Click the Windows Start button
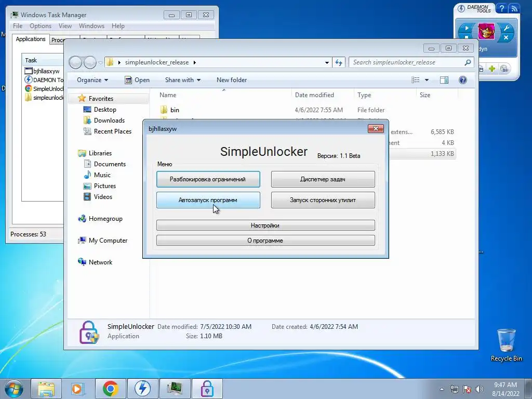Viewport: 532px width, 399px height. click(x=14, y=389)
